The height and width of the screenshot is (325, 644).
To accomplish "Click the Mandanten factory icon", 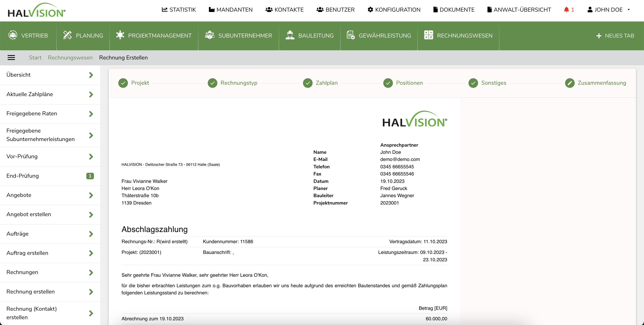I will pyautogui.click(x=212, y=10).
